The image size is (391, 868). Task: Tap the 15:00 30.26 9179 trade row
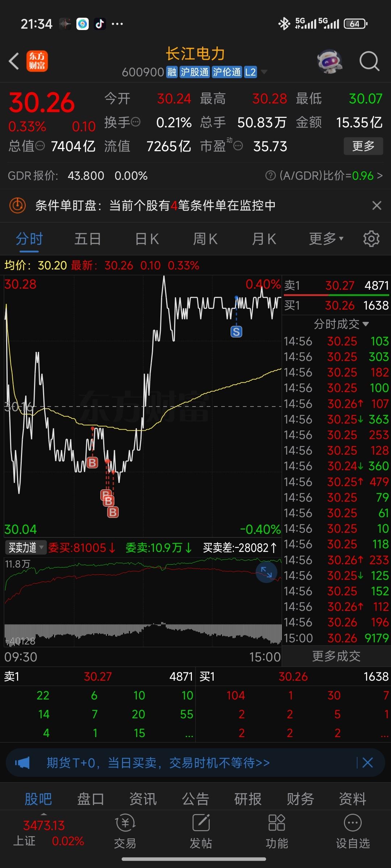(336, 638)
